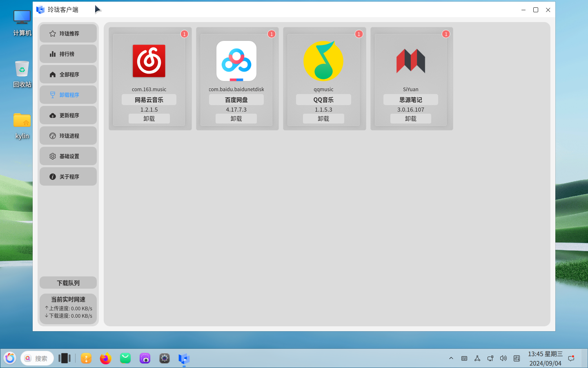Click the Baidu Netdisk app icon
Viewport: 588px width, 368px height.
coord(236,61)
